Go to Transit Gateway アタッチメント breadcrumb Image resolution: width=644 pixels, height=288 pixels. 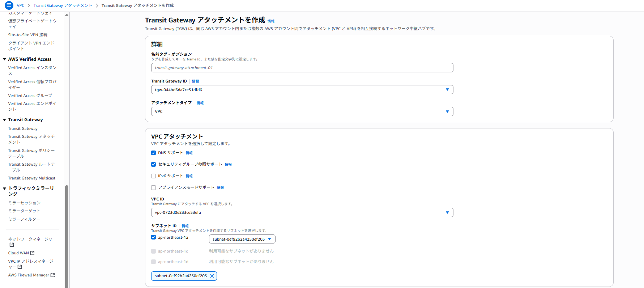click(63, 5)
